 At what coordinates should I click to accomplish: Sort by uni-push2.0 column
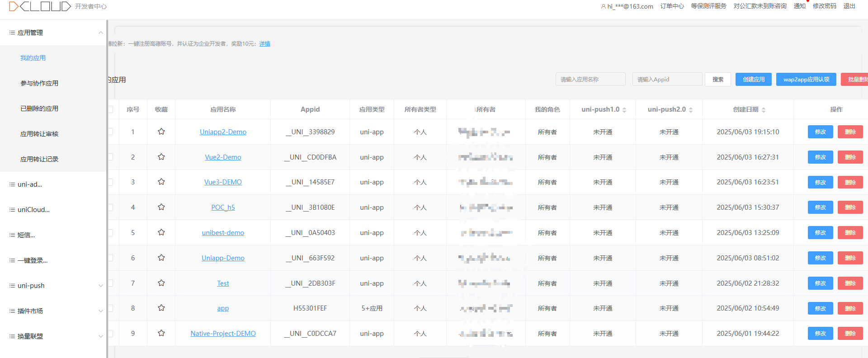pos(691,110)
